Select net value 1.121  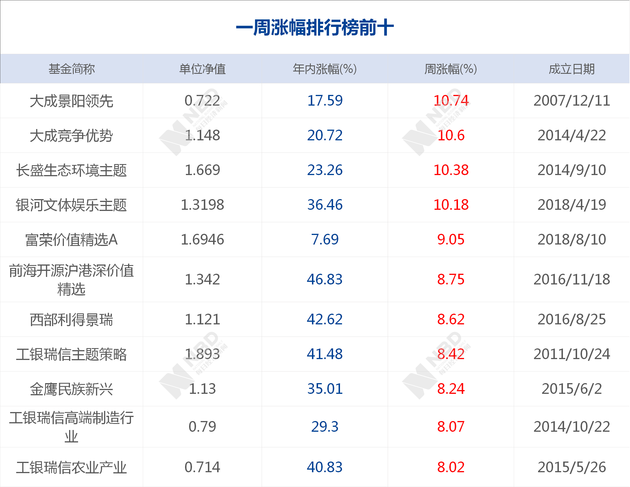tap(202, 319)
